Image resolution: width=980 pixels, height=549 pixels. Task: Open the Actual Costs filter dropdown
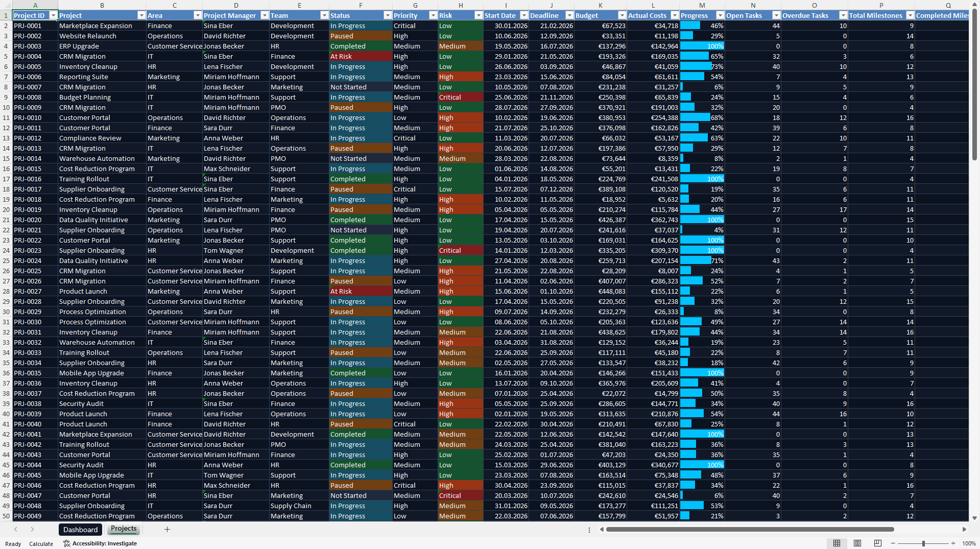point(675,15)
